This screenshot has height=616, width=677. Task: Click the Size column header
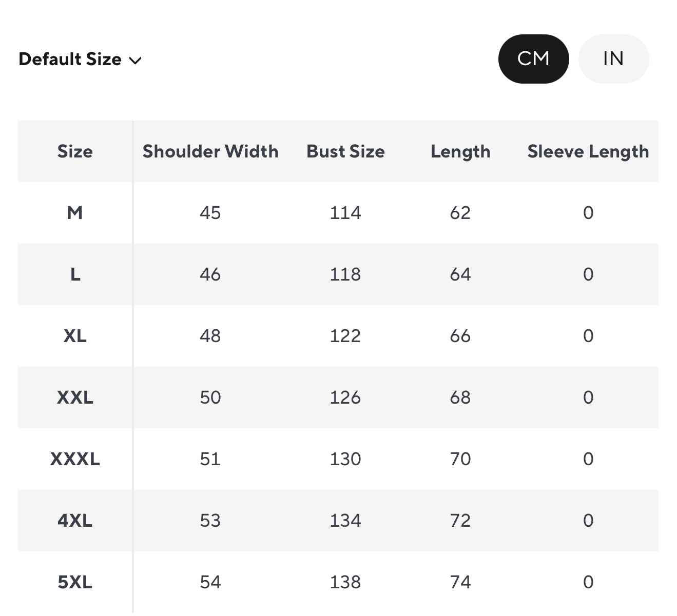(75, 151)
